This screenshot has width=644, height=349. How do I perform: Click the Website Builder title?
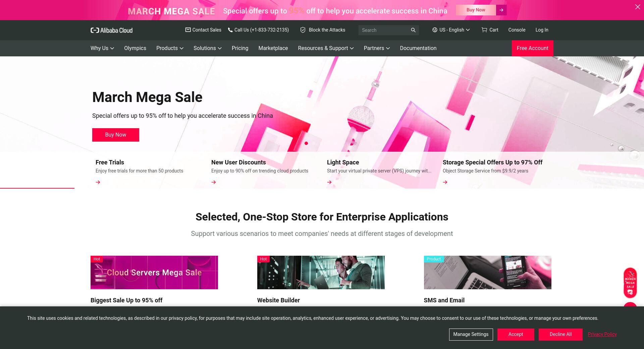coord(278,300)
